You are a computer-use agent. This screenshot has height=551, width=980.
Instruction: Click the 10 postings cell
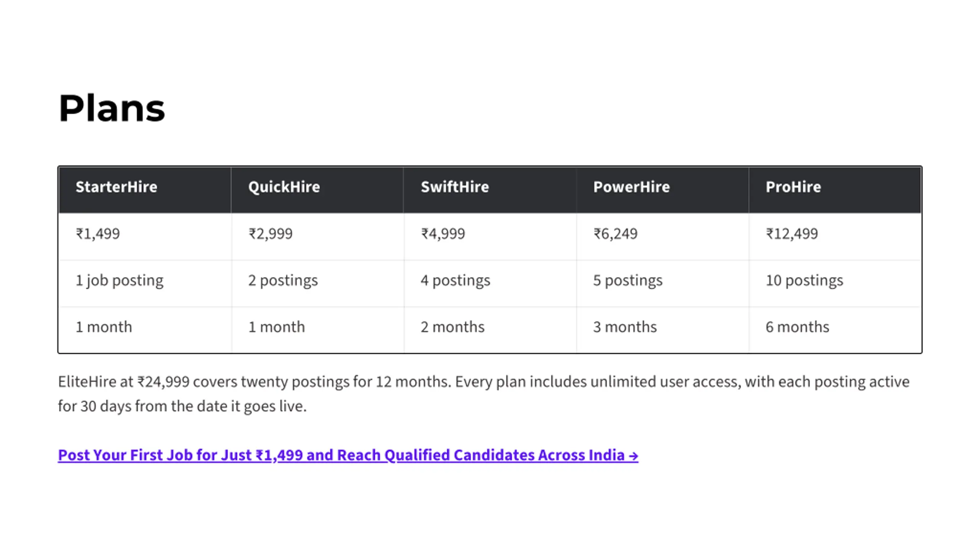coord(835,283)
